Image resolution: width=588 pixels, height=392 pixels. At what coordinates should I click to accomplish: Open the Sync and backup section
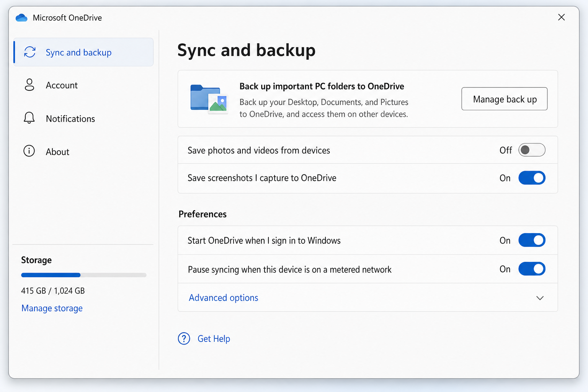click(83, 52)
